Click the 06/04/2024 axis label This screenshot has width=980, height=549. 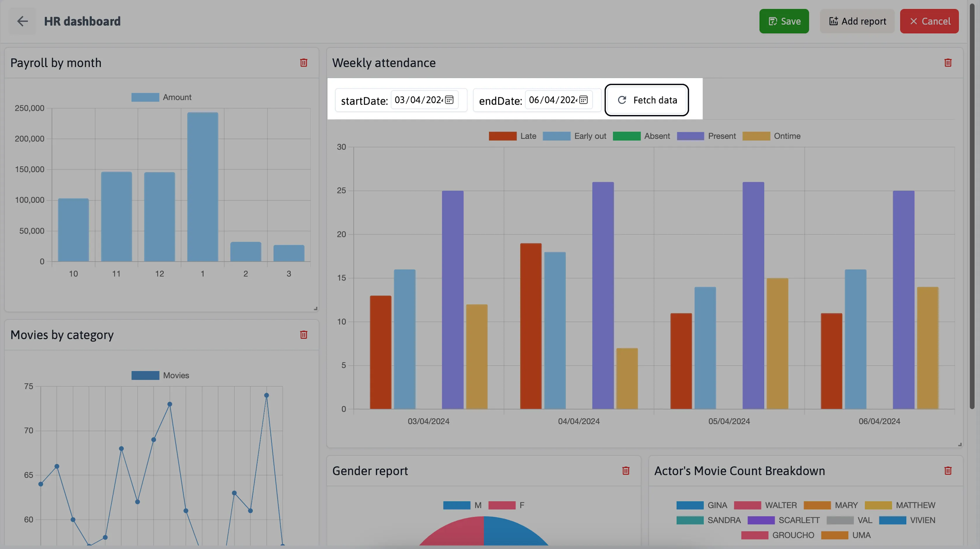879,421
